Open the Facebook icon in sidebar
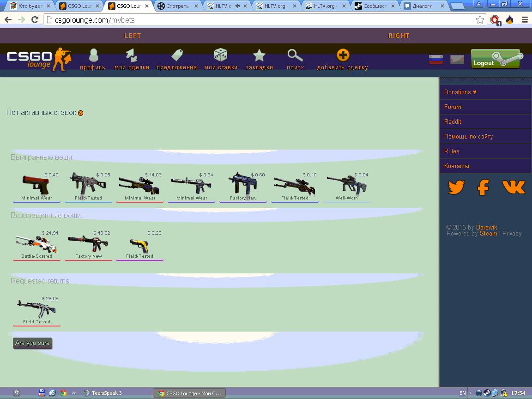The height and width of the screenshot is (399, 532). (483, 187)
